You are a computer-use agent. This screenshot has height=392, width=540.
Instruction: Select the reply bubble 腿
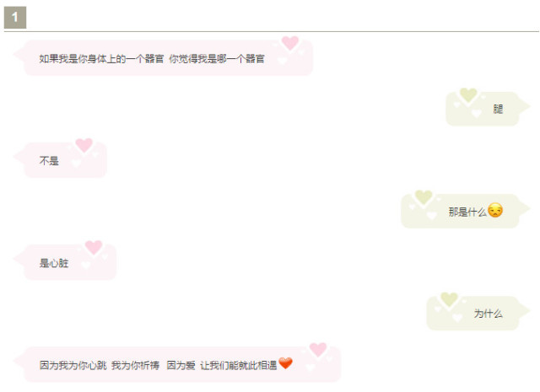483,109
